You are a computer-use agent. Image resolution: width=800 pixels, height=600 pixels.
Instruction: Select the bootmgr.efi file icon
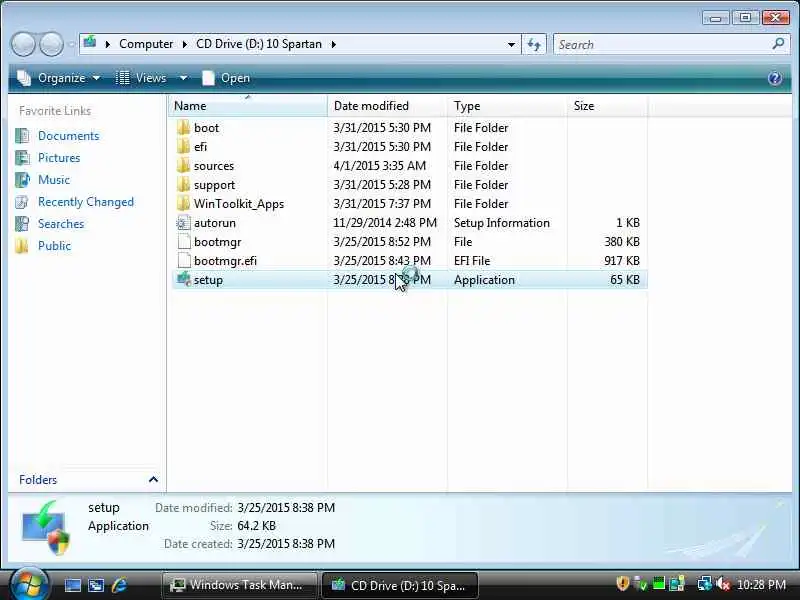pos(184,261)
